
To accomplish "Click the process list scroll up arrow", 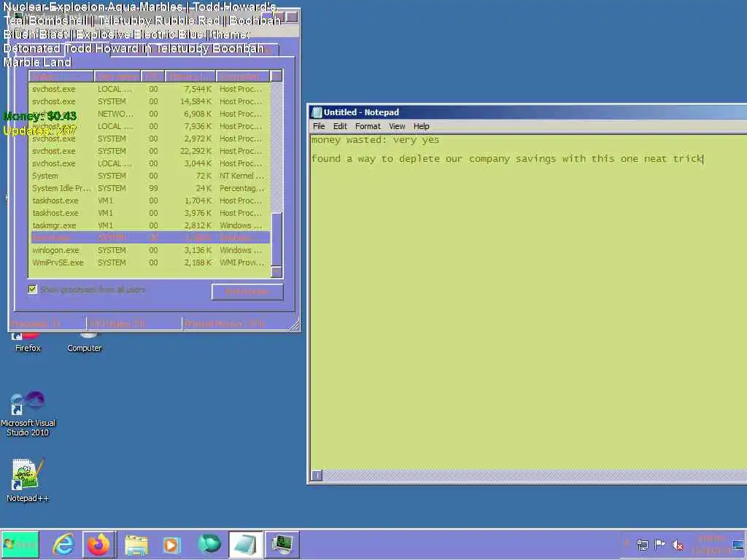I will (276, 76).
